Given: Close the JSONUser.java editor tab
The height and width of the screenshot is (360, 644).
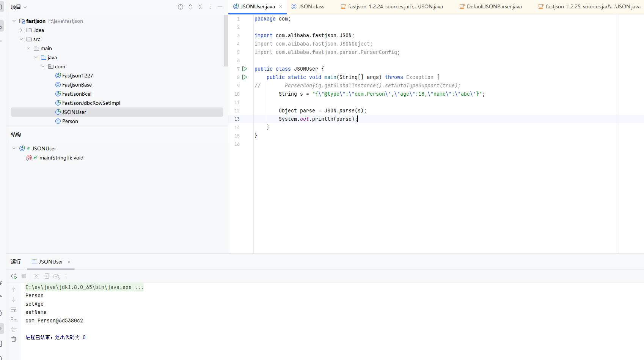Looking at the screenshot, I should point(281,6).
